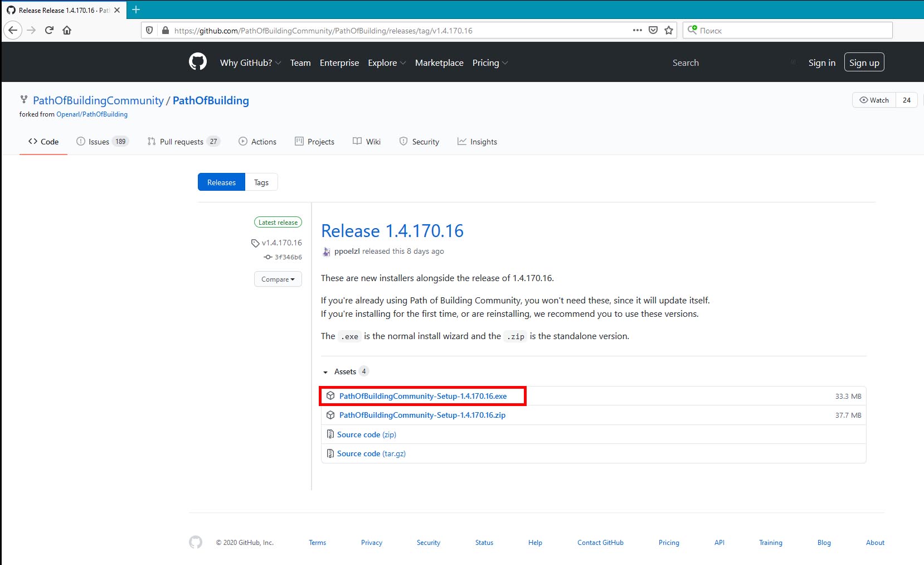The image size is (924, 565).
Task: Select the Releases button
Action: (x=221, y=182)
